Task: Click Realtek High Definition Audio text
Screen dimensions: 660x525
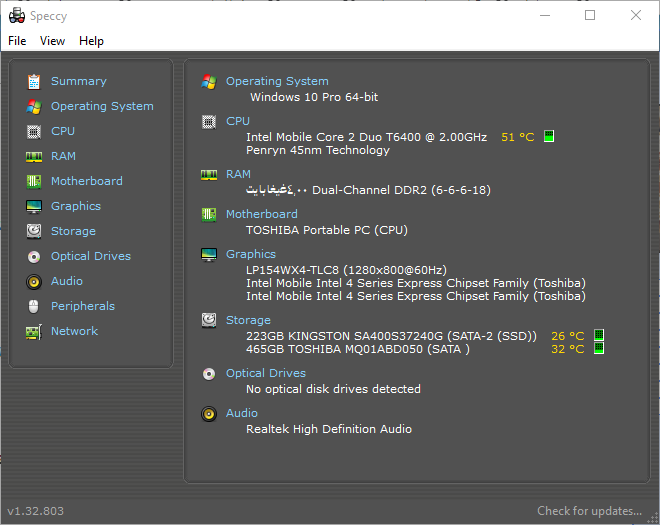Action: 329,429
